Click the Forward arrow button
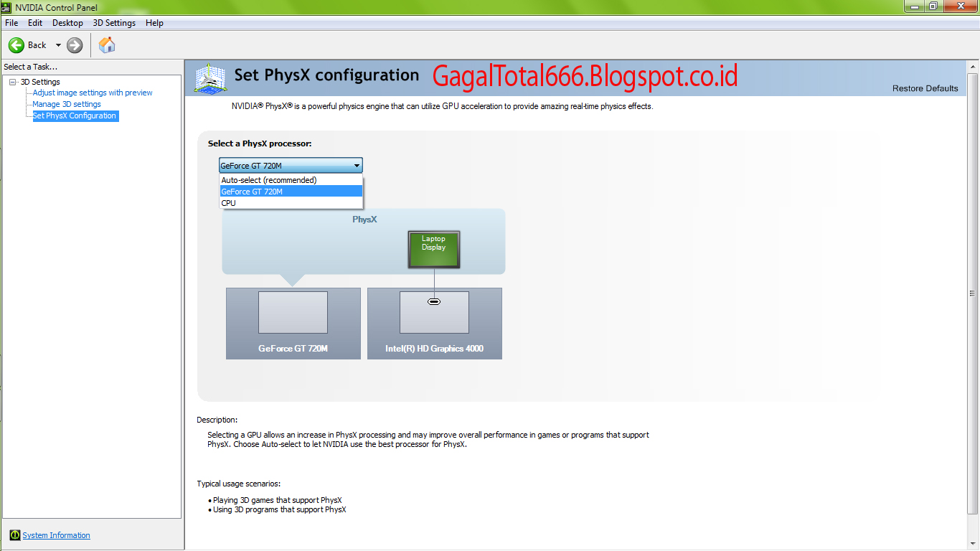The width and height of the screenshot is (980, 551). pyautogui.click(x=75, y=45)
